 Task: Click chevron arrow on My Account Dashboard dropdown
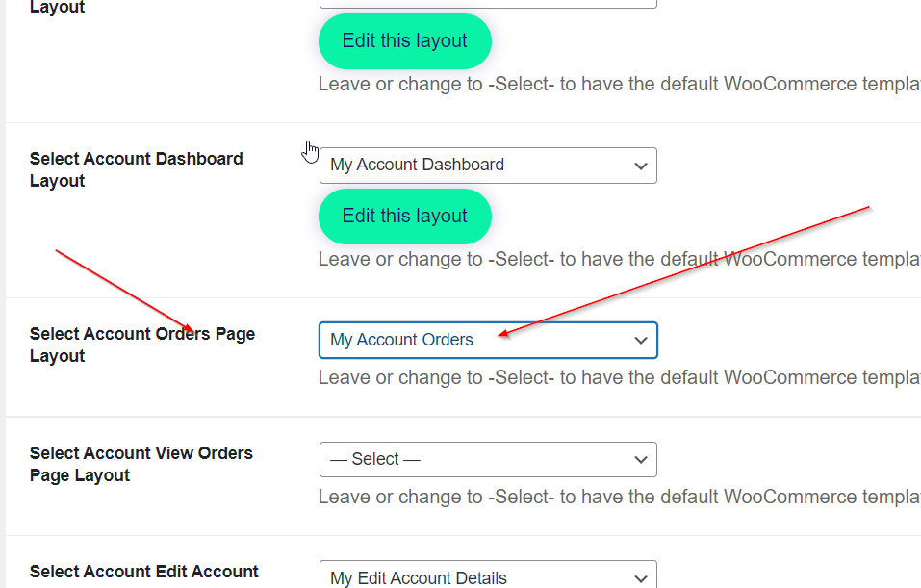click(641, 166)
